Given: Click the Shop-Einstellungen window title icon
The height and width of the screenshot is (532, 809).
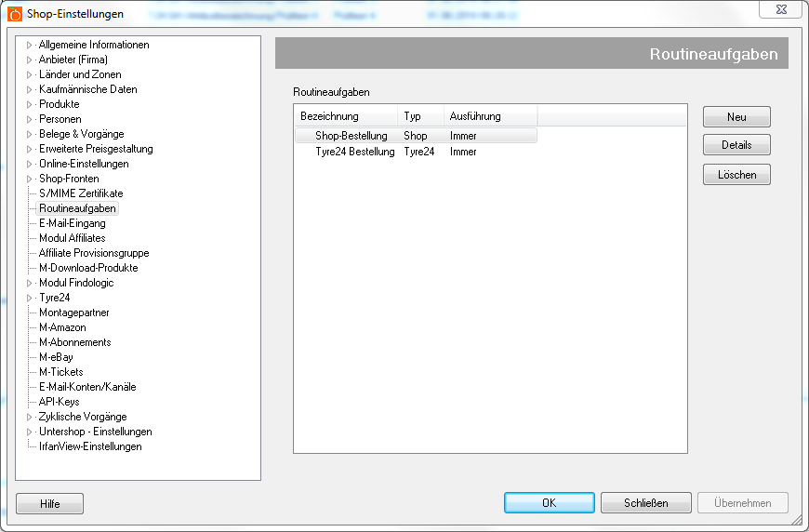Looking at the screenshot, I should (x=15, y=14).
